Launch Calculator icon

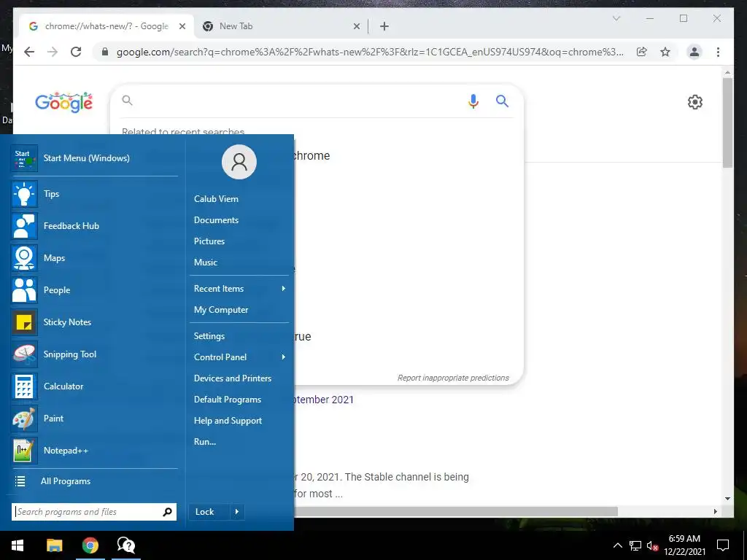point(24,386)
